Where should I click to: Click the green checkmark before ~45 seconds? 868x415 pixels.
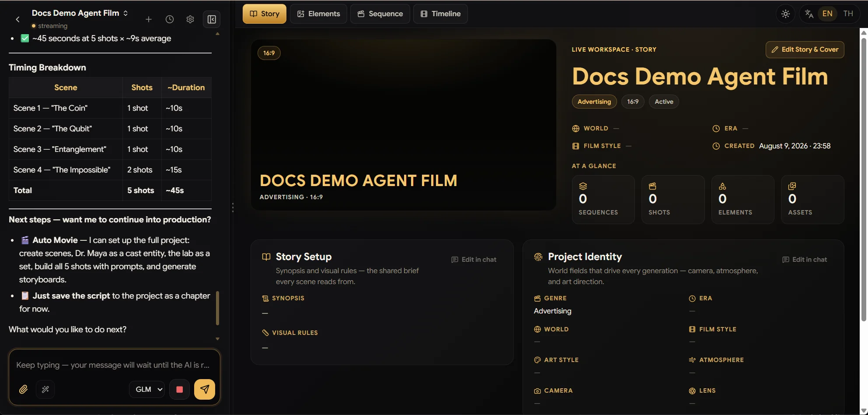(x=25, y=39)
